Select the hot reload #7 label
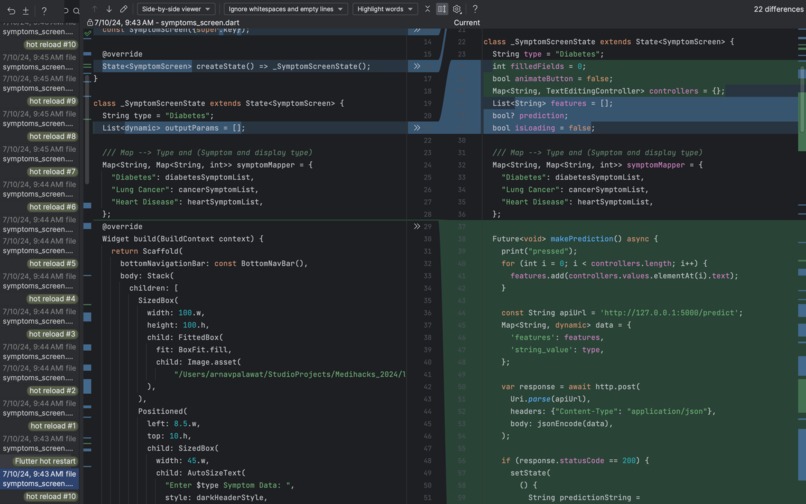The image size is (806, 504). tap(52, 172)
